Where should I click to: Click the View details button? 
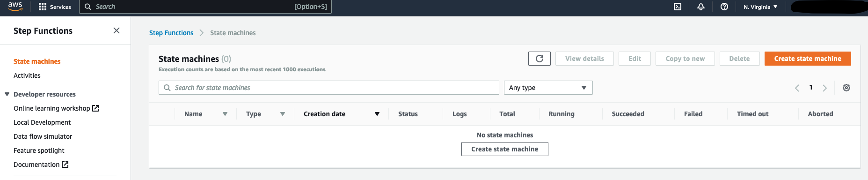tap(584, 59)
